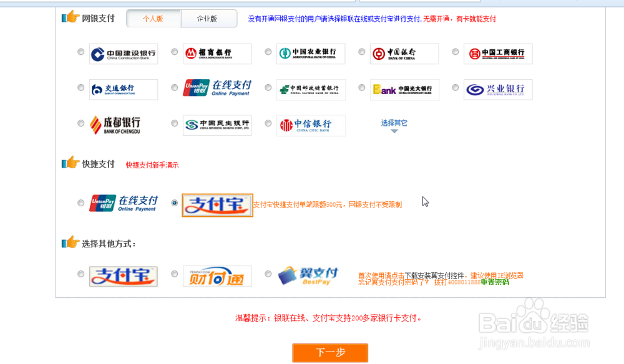Screen dimensions: 624x364
Task: Select the China Construction Bank radio button
Action: [80, 52]
